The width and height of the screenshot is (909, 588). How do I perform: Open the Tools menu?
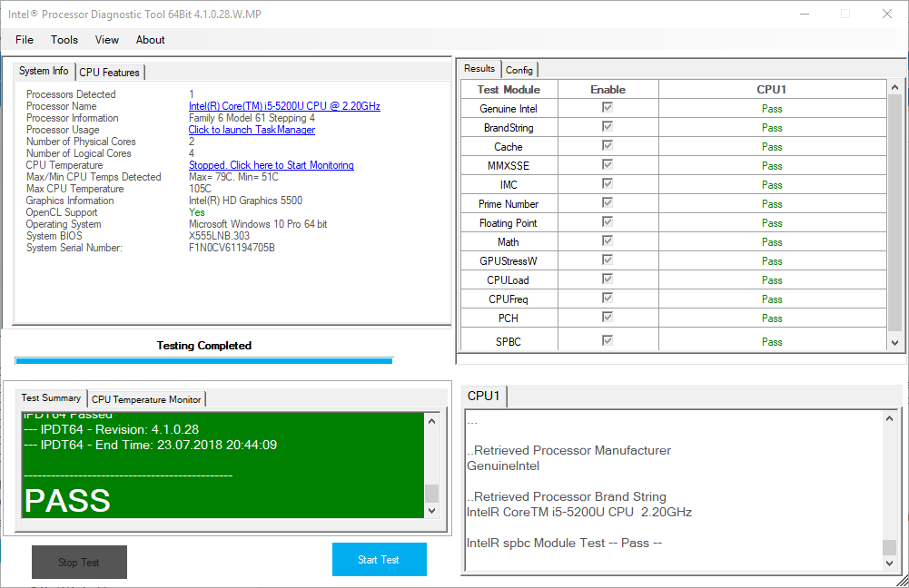click(64, 40)
